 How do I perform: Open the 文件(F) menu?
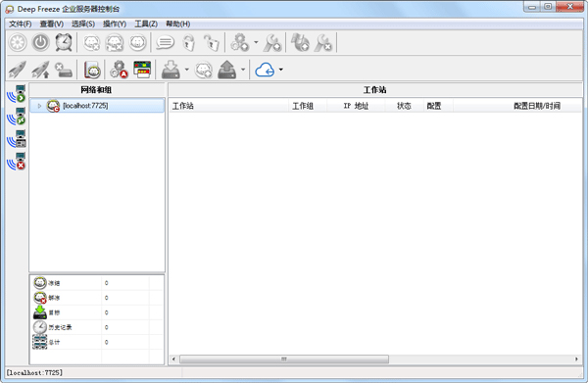[x=21, y=24]
